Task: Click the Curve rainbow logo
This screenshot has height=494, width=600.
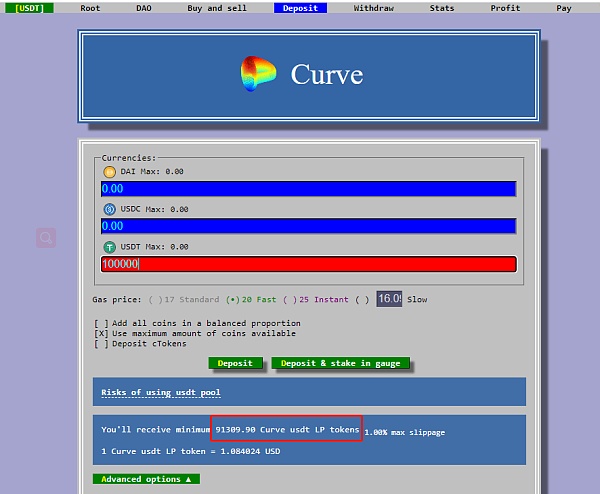Action: (x=258, y=73)
